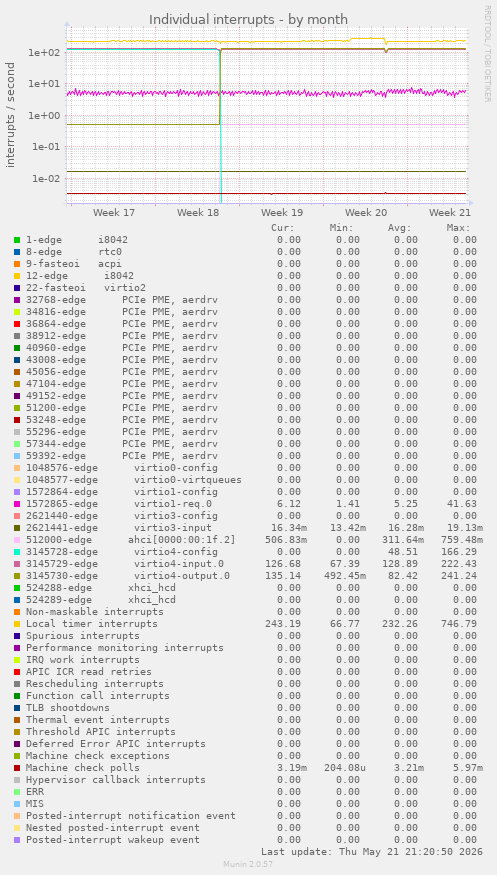497x875 pixels.
Task: Click the orange swatch for 9-fasteoi acpi
Action: pyautogui.click(x=17, y=264)
